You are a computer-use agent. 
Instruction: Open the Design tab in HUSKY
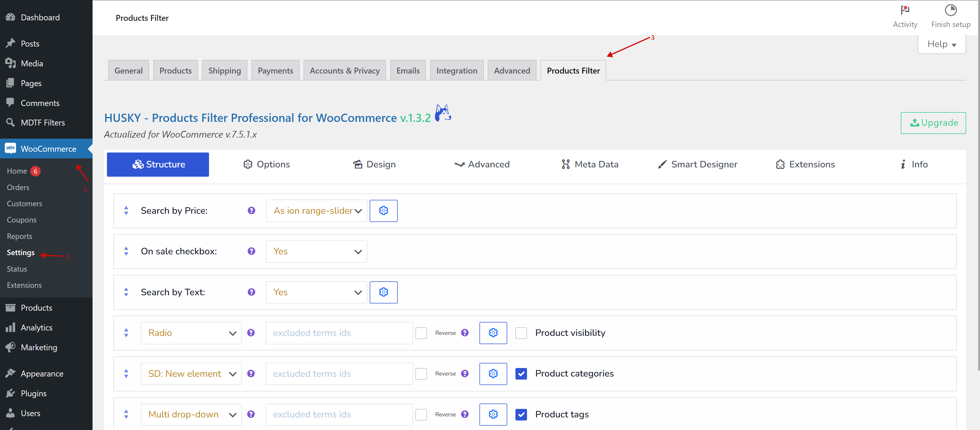tap(374, 164)
